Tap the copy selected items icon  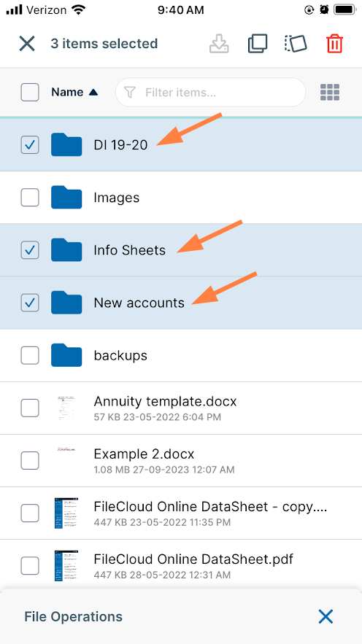click(x=258, y=44)
